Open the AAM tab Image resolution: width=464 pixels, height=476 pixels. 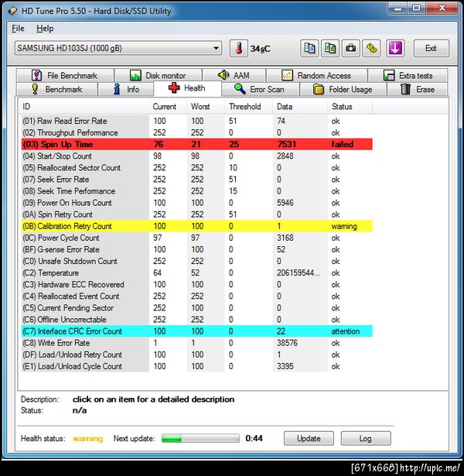click(234, 75)
